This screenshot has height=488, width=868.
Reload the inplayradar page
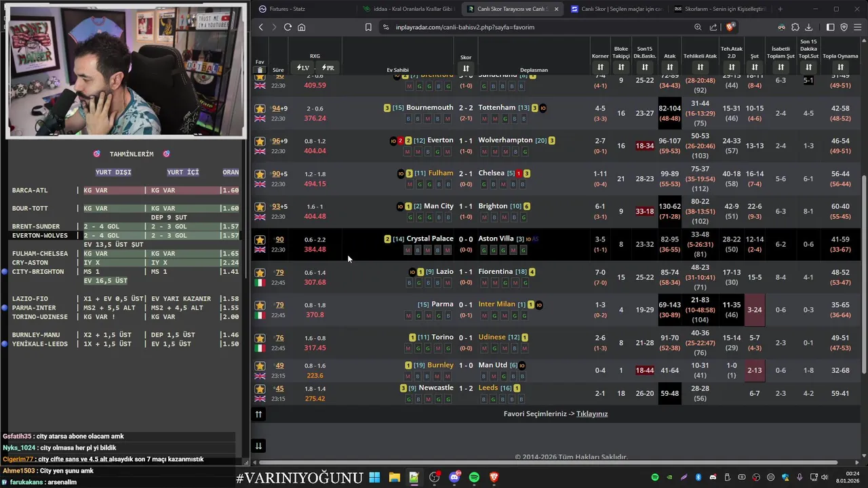click(288, 27)
